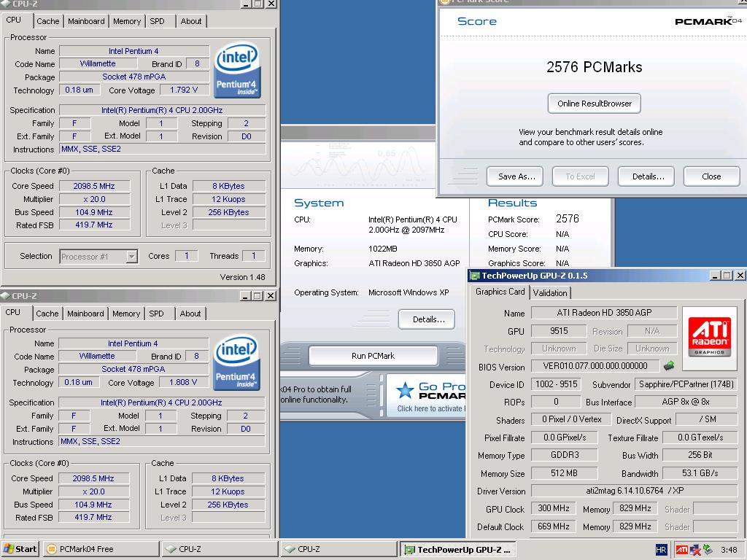Image resolution: width=747 pixels, height=560 pixels.
Task: Click the HR language indicator in tray
Action: click(x=661, y=550)
